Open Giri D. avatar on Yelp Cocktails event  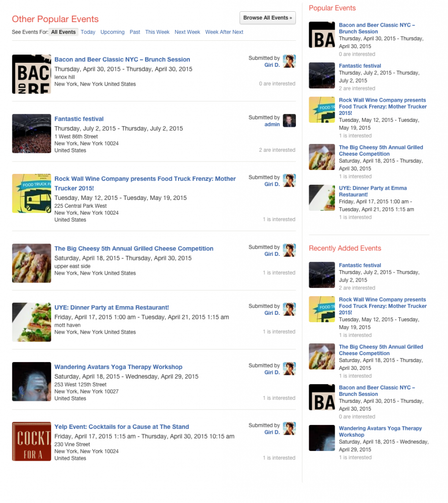point(289,428)
